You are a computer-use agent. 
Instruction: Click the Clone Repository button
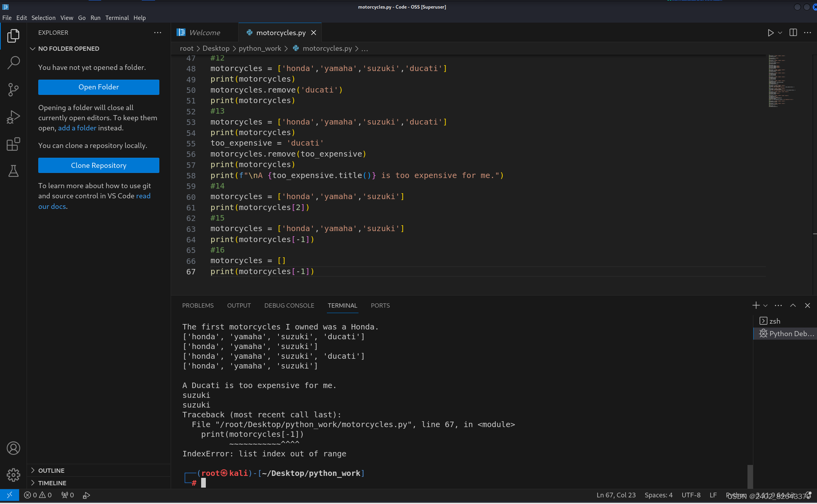tap(99, 165)
